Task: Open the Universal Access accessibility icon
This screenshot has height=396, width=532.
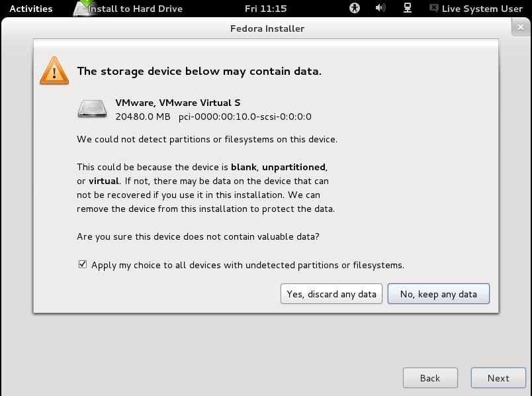Action: tap(355, 9)
